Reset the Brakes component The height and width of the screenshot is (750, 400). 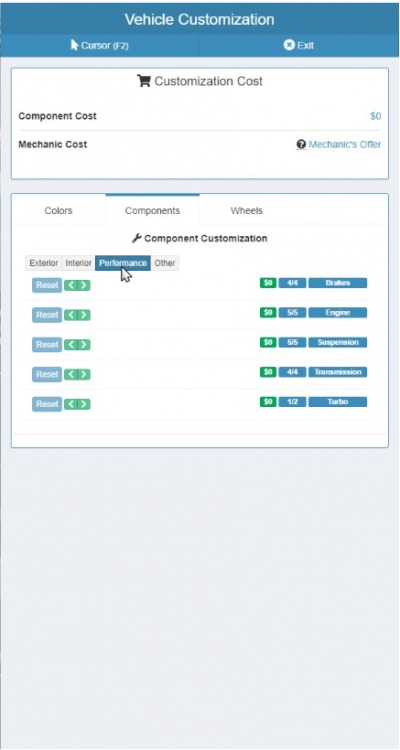point(47,286)
